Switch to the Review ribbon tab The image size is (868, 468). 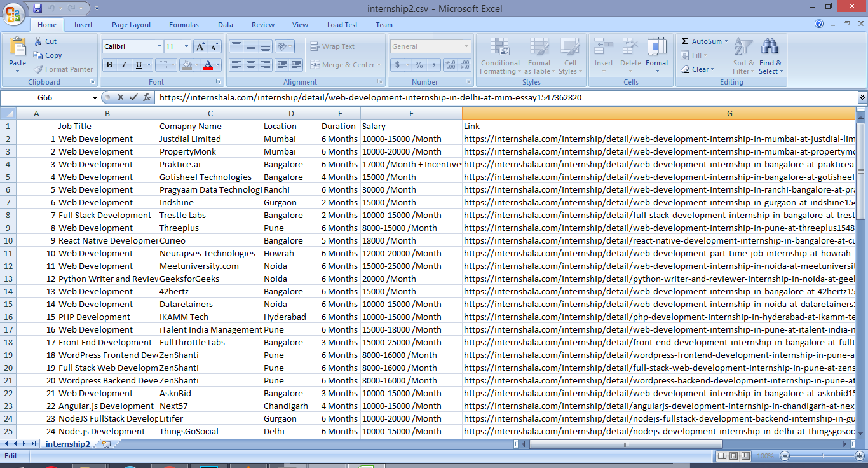pyautogui.click(x=263, y=25)
